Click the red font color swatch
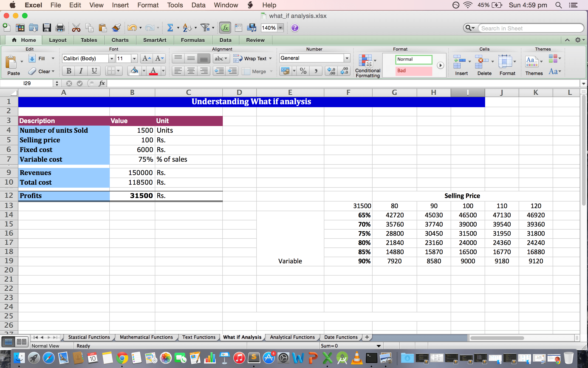Viewport: 588px width, 368px height. tap(153, 71)
